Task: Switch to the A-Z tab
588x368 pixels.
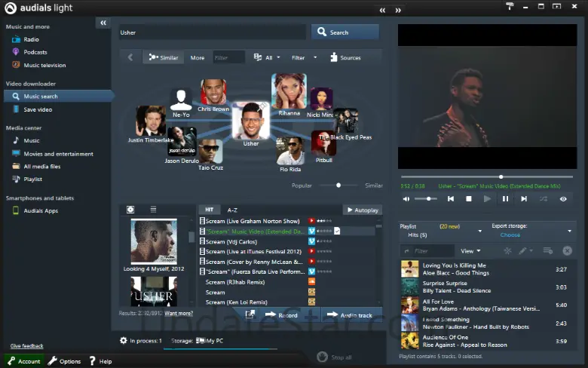Action: pos(232,210)
